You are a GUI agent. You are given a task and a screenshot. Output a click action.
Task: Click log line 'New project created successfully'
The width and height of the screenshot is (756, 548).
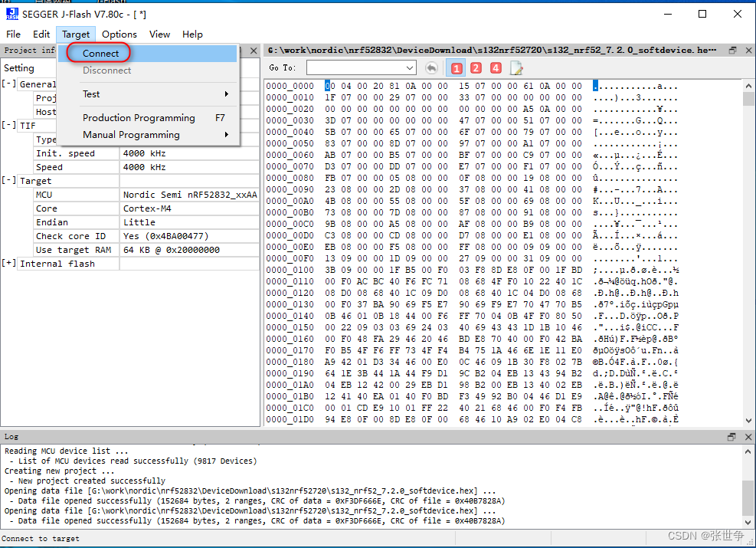[92, 481]
